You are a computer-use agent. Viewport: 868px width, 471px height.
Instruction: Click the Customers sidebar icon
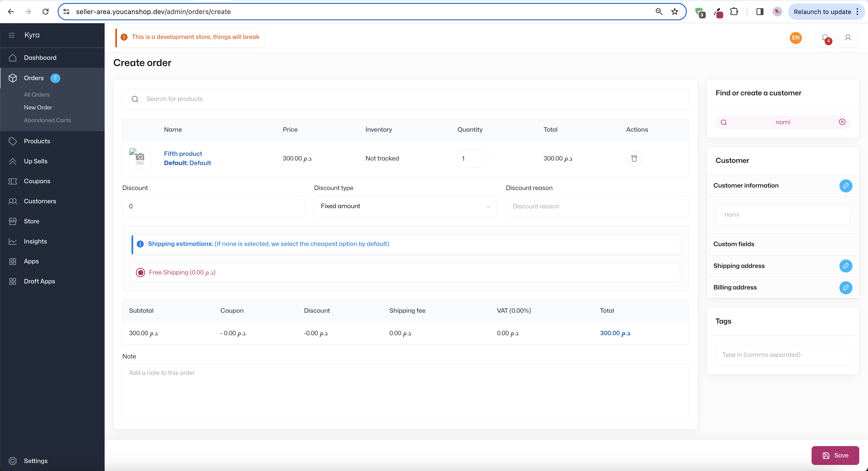[13, 201]
